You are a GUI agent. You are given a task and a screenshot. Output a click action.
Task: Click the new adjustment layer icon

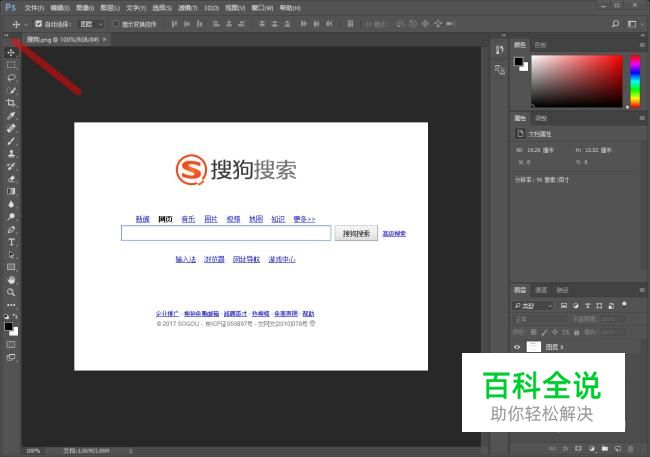click(592, 449)
